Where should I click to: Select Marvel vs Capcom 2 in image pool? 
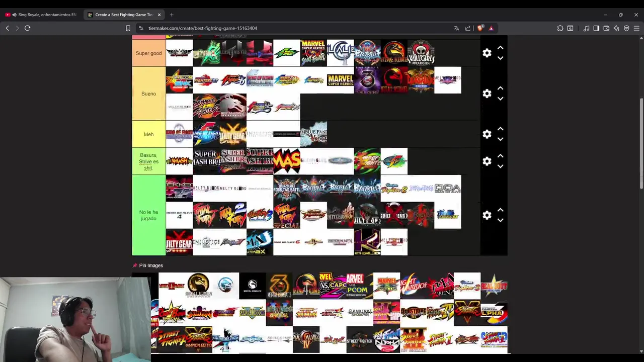[333, 286]
